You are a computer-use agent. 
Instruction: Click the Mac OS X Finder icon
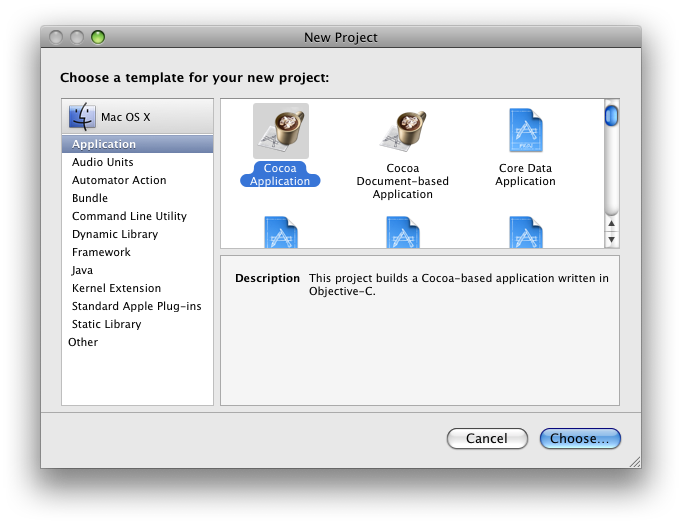tap(82, 117)
